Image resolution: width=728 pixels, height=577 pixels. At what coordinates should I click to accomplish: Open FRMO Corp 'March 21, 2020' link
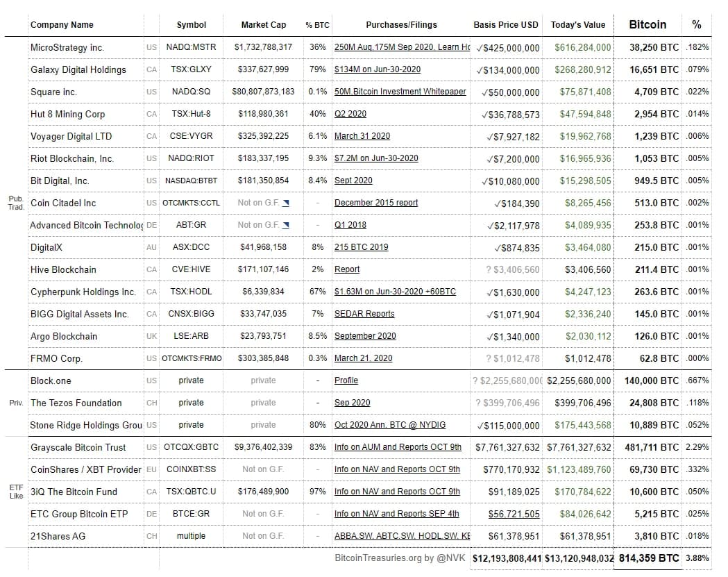click(x=363, y=358)
